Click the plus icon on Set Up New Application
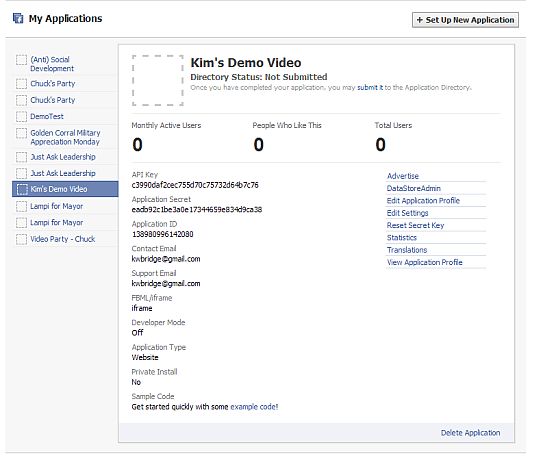This screenshot has width=550, height=458. pyautogui.click(x=420, y=20)
